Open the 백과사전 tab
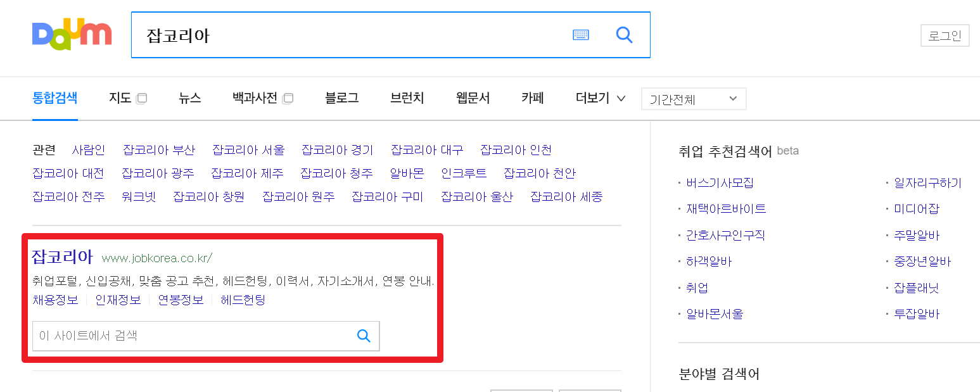 [255, 98]
